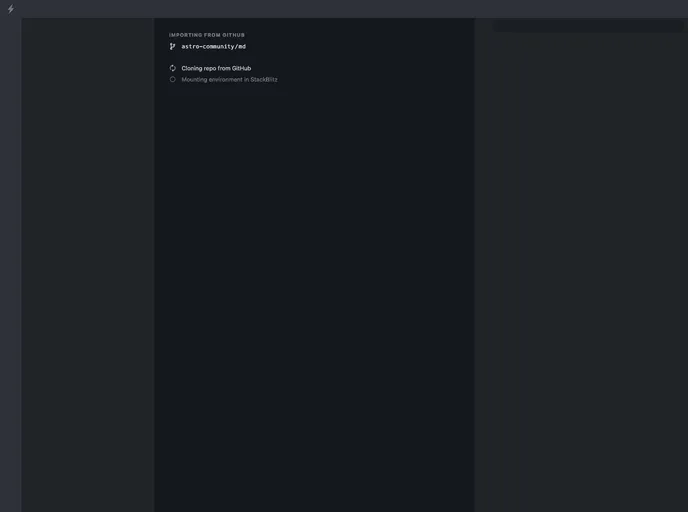This screenshot has height=512, width=688.
Task: Select the astro-community/md repository name
Action: coord(214,47)
